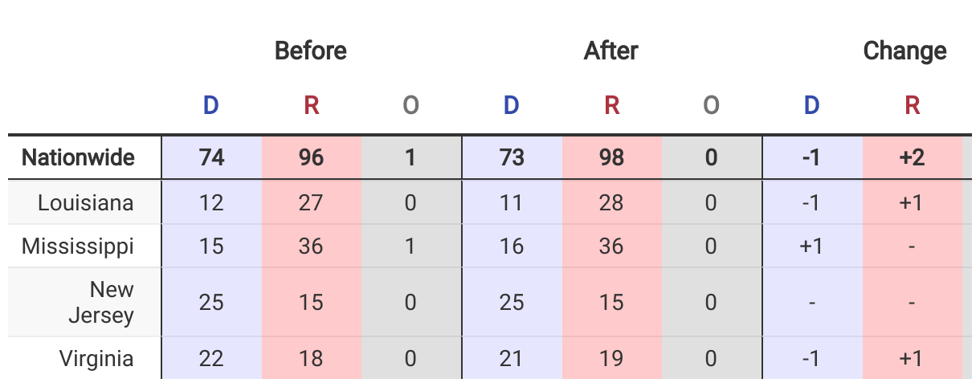Click the D header under Change
The image size is (980, 387).
click(812, 106)
